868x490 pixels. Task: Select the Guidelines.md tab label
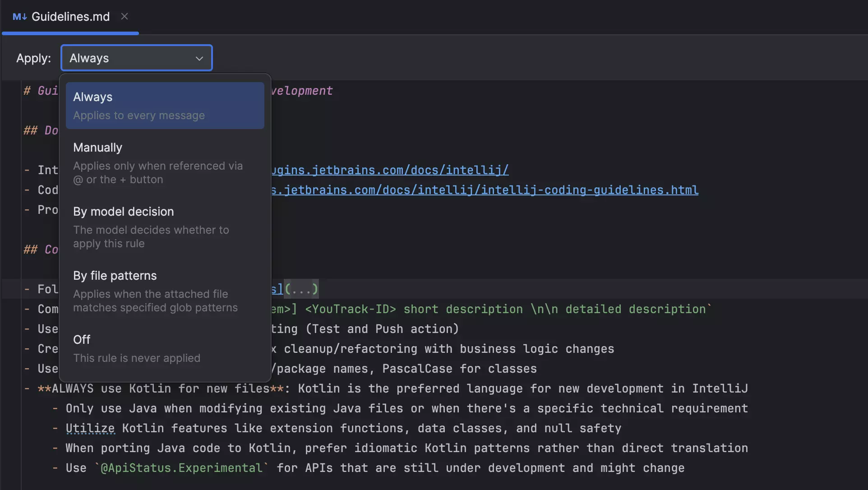pyautogui.click(x=70, y=17)
